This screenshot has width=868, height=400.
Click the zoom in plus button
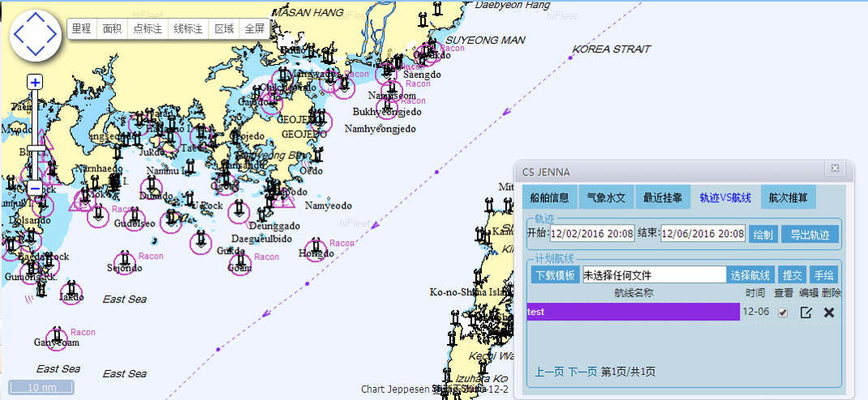(35, 82)
